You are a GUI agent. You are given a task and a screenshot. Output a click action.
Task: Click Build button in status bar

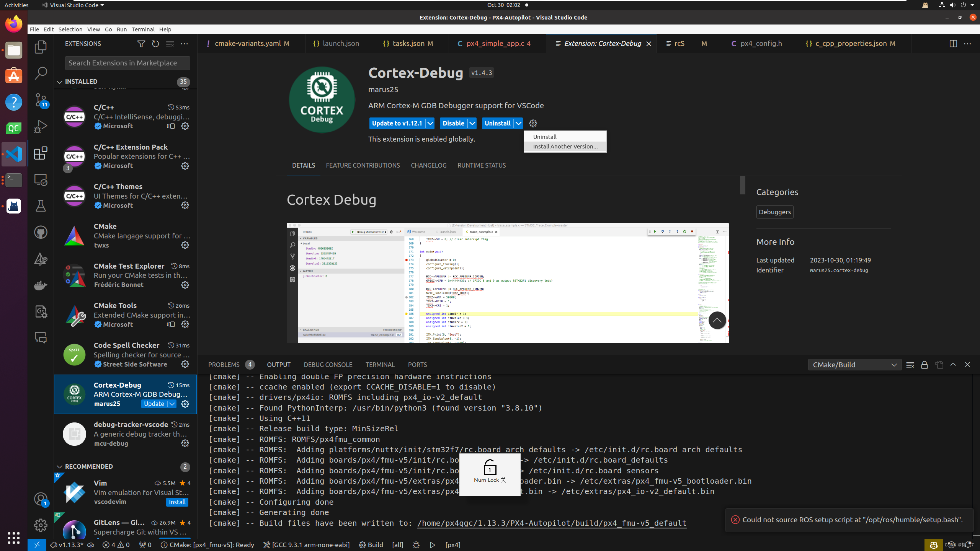[371, 545]
